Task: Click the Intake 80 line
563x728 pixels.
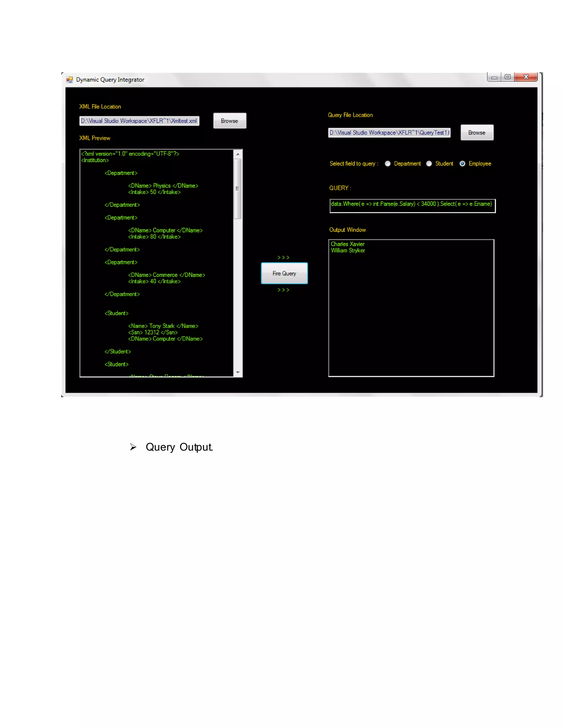Action: click(154, 237)
